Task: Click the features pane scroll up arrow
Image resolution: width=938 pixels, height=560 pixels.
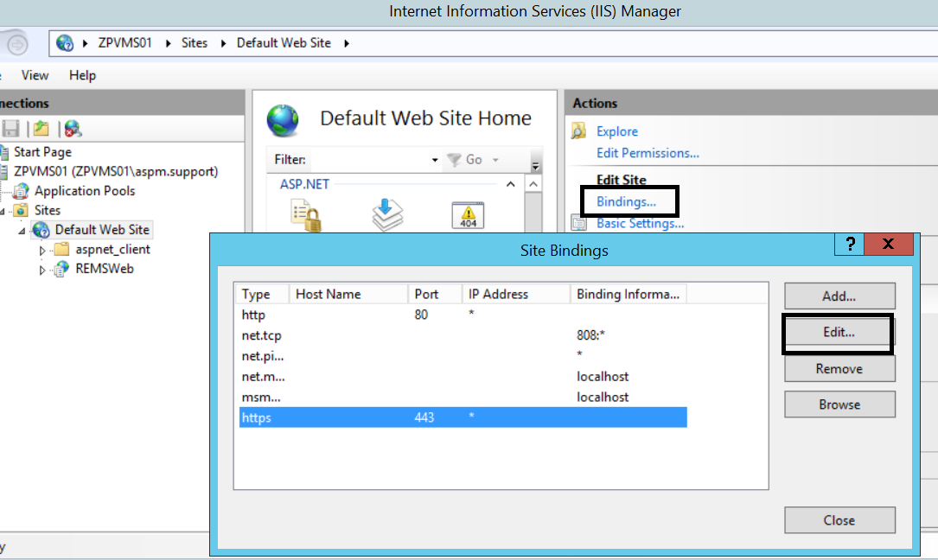Action: pos(533,184)
